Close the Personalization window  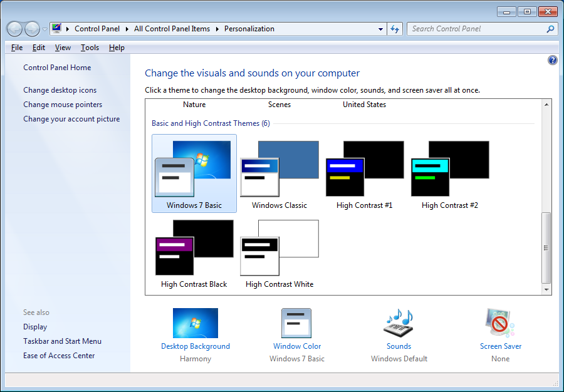548,12
